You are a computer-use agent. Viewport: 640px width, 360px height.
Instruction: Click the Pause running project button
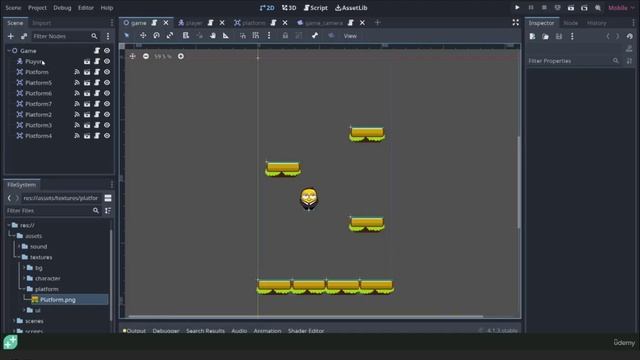click(531, 8)
